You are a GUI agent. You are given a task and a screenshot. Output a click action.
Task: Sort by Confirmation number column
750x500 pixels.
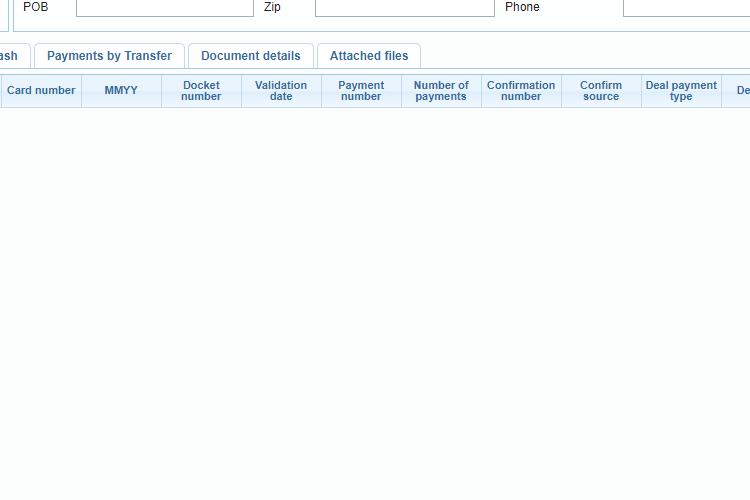(x=521, y=91)
